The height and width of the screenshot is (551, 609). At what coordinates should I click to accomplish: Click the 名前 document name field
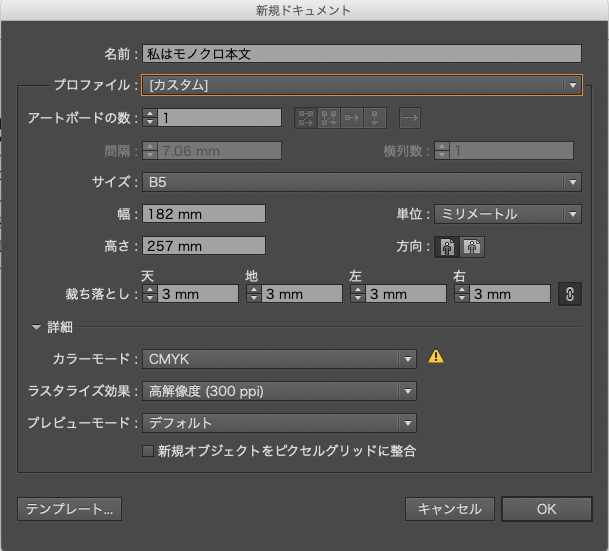click(x=362, y=54)
